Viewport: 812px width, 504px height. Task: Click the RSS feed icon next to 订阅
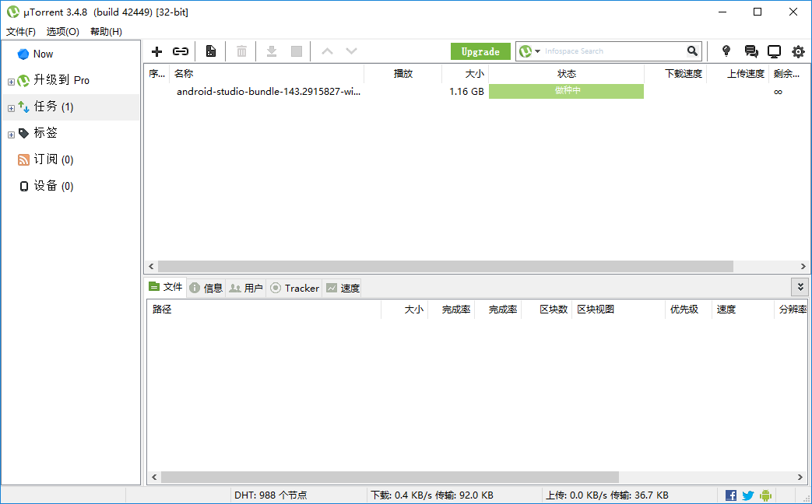point(23,159)
